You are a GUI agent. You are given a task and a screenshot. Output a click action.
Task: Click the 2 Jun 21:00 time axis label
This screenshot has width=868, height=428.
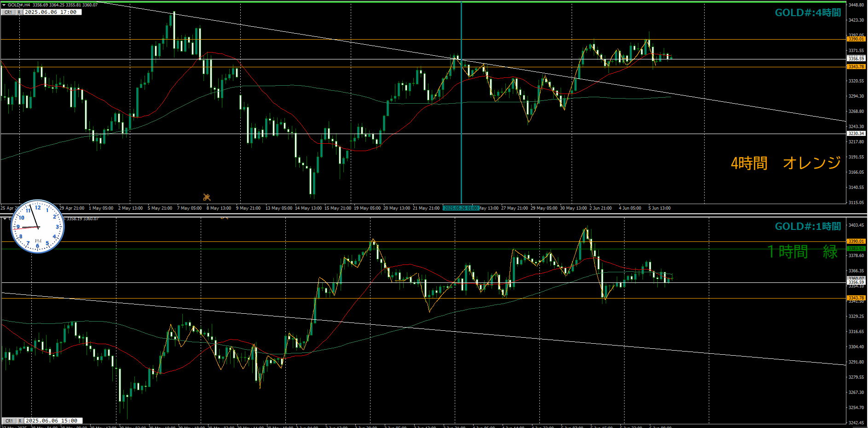(601, 208)
